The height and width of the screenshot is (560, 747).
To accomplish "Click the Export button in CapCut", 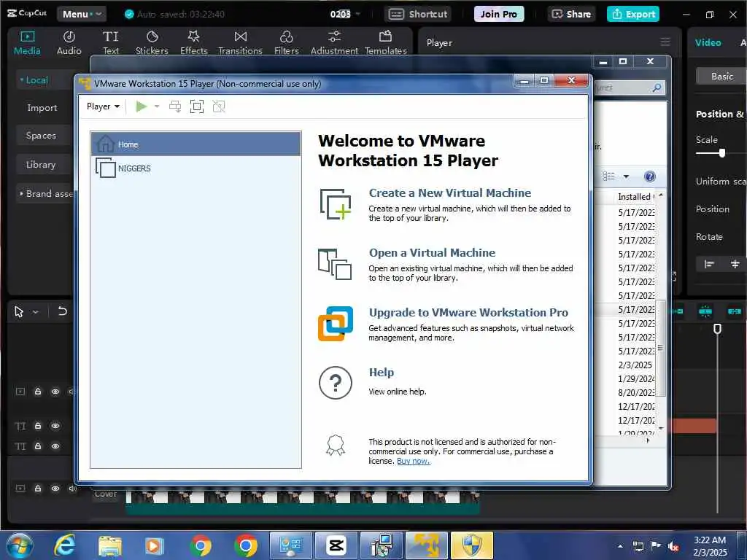I will pyautogui.click(x=633, y=14).
